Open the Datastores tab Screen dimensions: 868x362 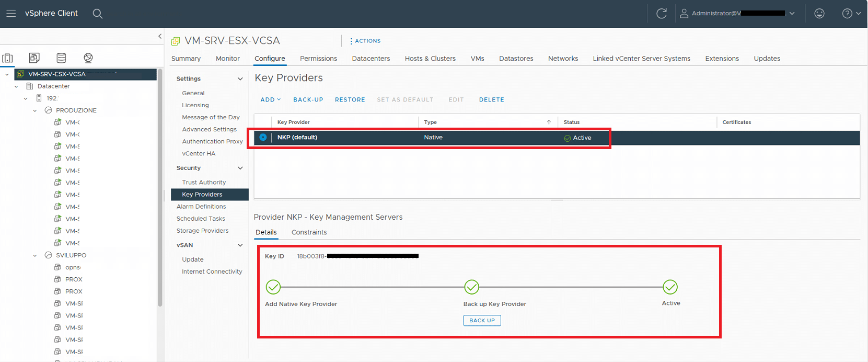point(516,59)
